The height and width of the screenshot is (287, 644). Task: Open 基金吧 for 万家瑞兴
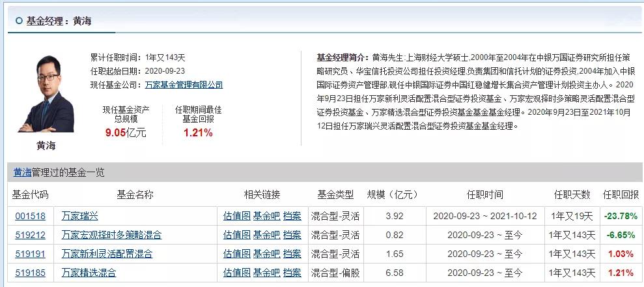[266, 217]
